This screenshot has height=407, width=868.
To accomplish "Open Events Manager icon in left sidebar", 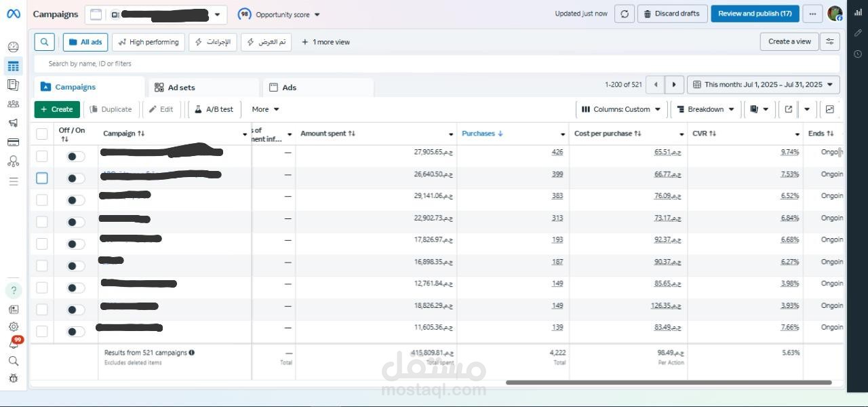I will click(13, 161).
